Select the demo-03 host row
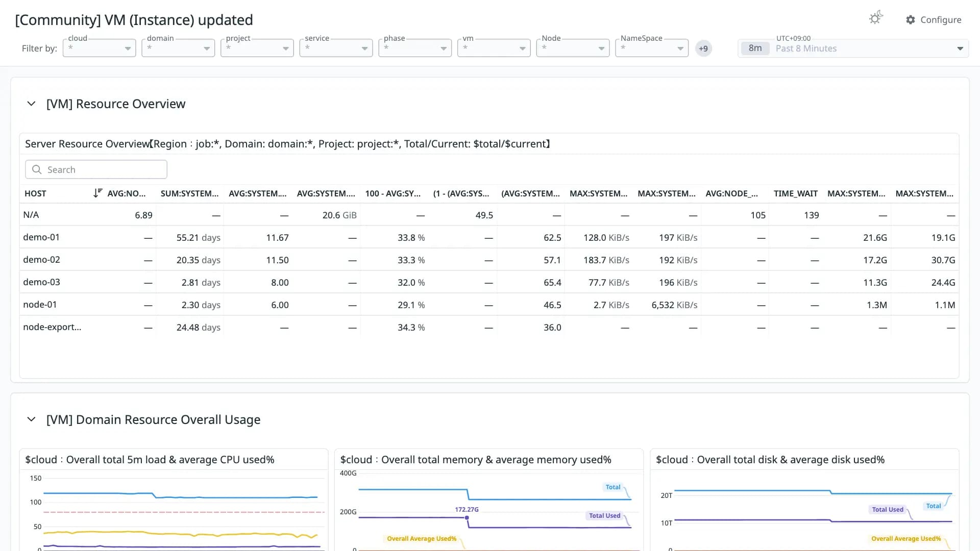The image size is (980, 551). tap(489, 282)
